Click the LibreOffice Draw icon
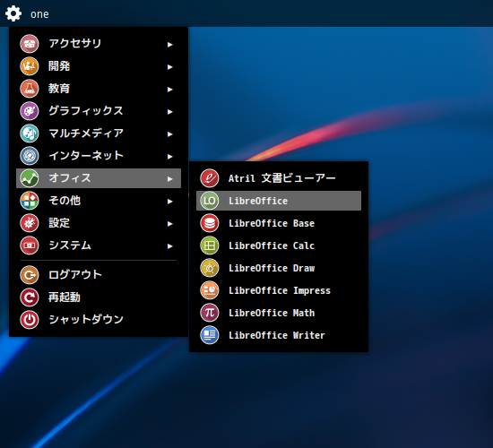493x448 pixels. point(210,268)
